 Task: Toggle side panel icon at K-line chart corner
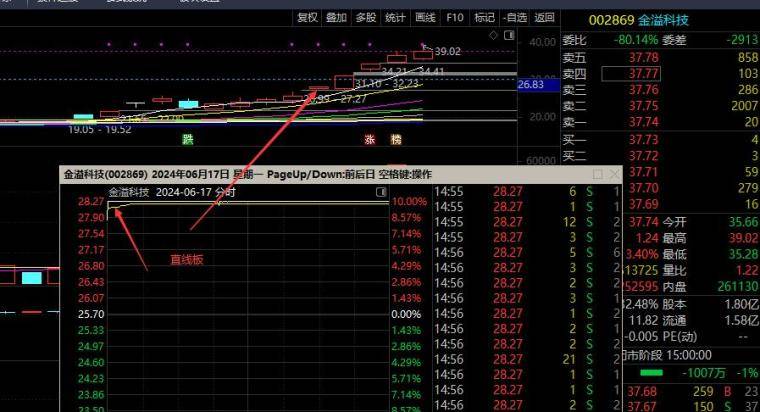(509, 35)
